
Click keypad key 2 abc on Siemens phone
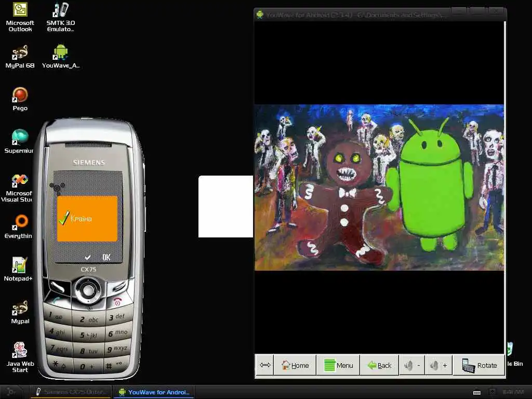pyautogui.click(x=88, y=320)
